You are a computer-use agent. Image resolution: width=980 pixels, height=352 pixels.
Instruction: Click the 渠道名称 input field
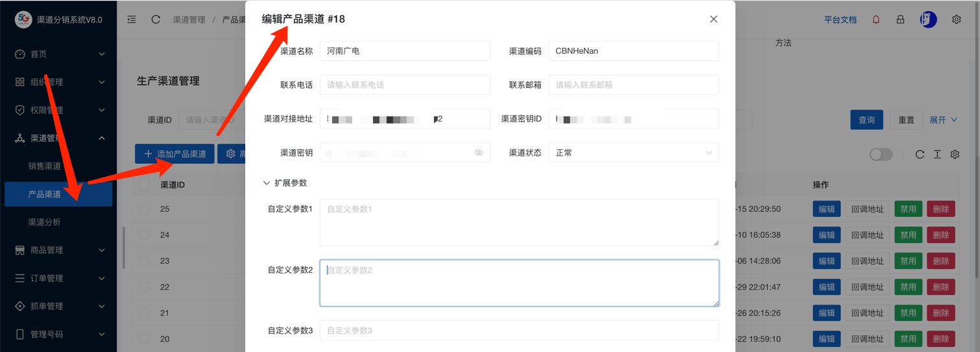point(405,51)
